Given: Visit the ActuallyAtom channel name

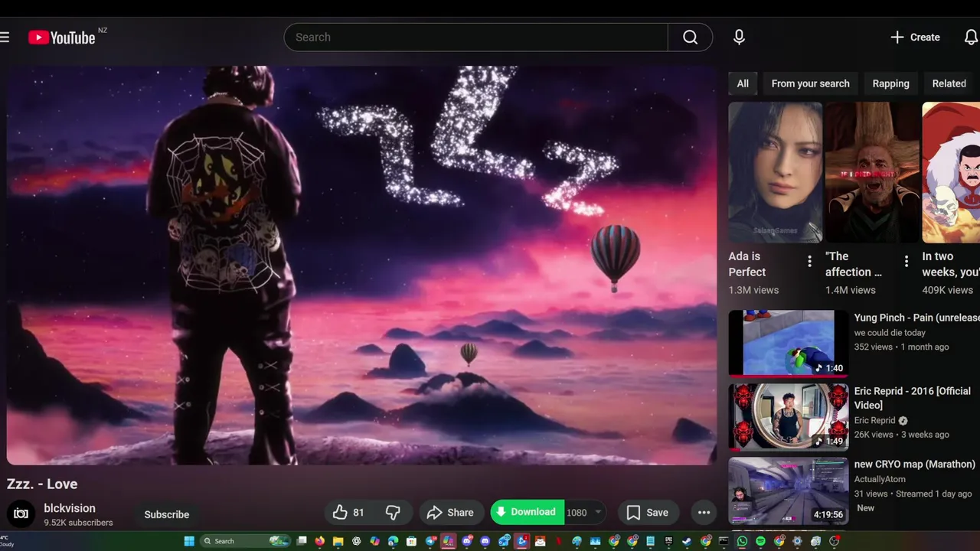Looking at the screenshot, I should pyautogui.click(x=880, y=479).
